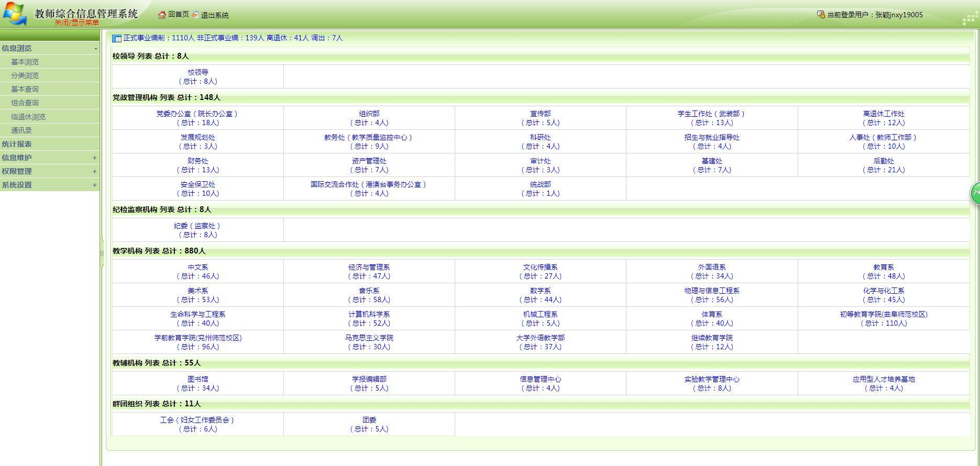Collapse the 信息浏览 menu section
This screenshot has width=980, height=466.
[x=95, y=48]
